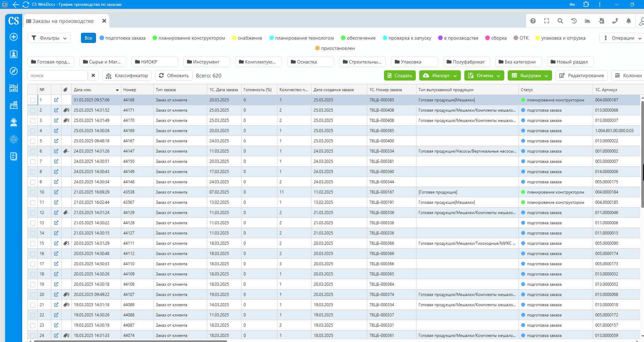This screenshot has height=342, width=644.
Task: Expand the Фильтры dropdown
Action: click(49, 38)
